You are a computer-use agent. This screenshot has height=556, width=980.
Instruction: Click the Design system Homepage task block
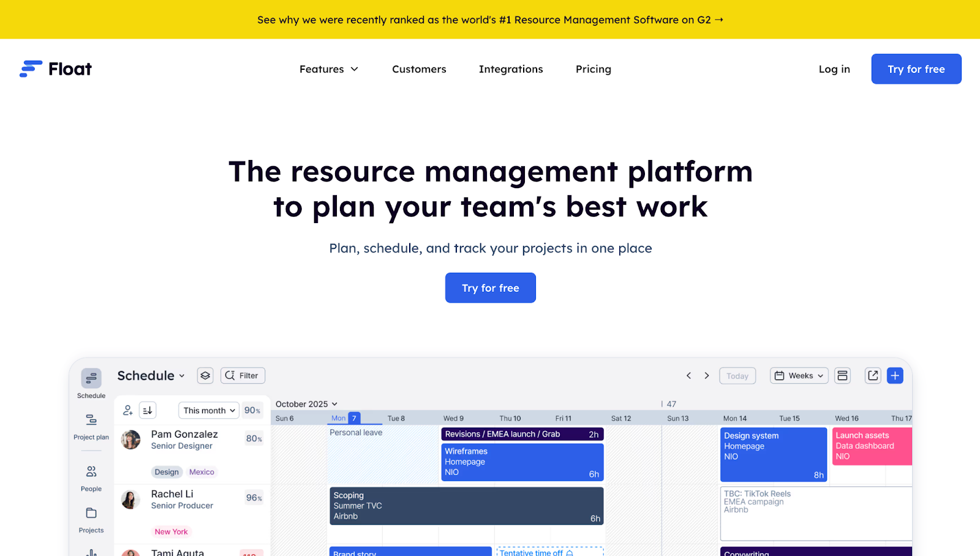tap(774, 454)
